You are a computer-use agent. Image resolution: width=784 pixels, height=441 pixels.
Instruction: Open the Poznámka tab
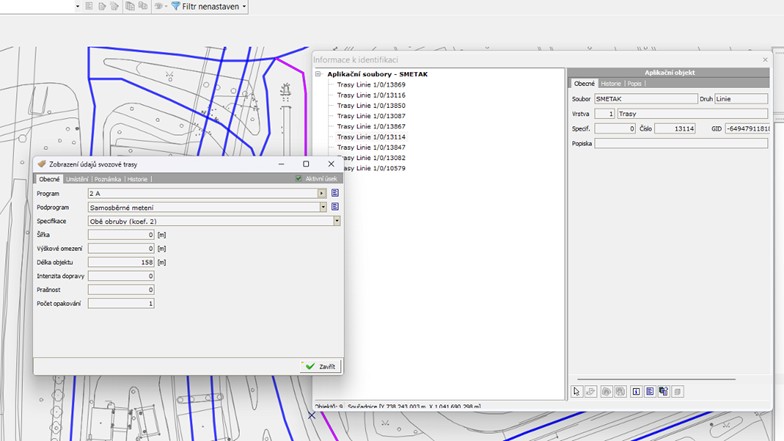point(108,178)
